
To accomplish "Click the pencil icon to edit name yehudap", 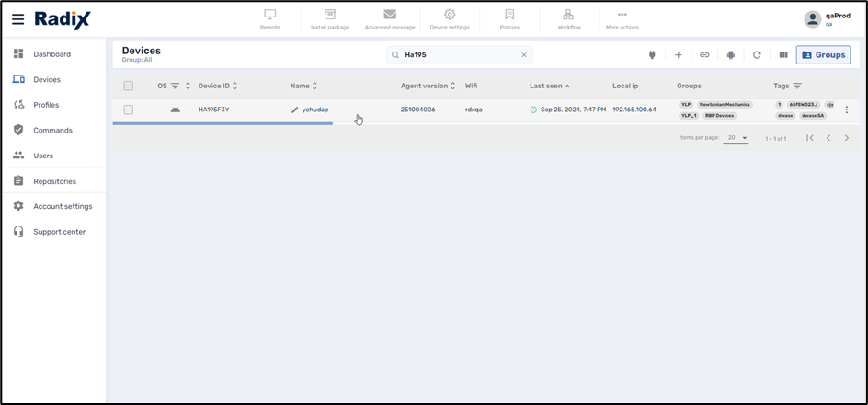I will click(x=295, y=110).
